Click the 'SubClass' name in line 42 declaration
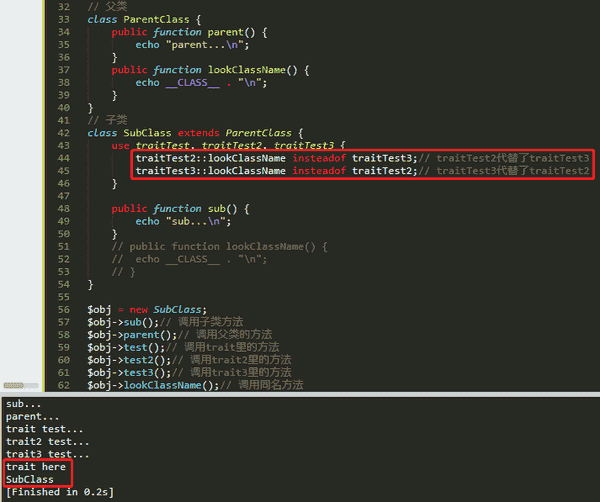The width and height of the screenshot is (600, 502). (x=147, y=133)
